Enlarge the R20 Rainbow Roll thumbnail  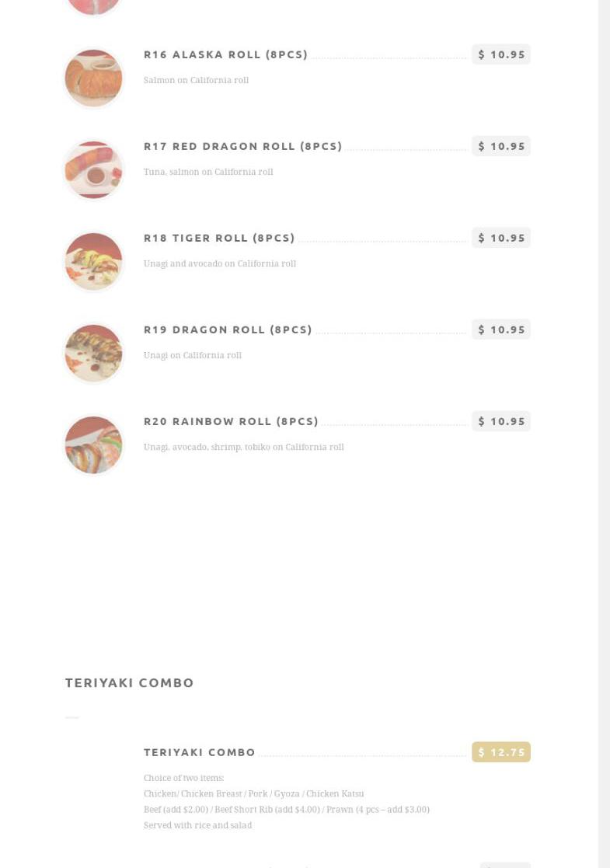pyautogui.click(x=93, y=444)
